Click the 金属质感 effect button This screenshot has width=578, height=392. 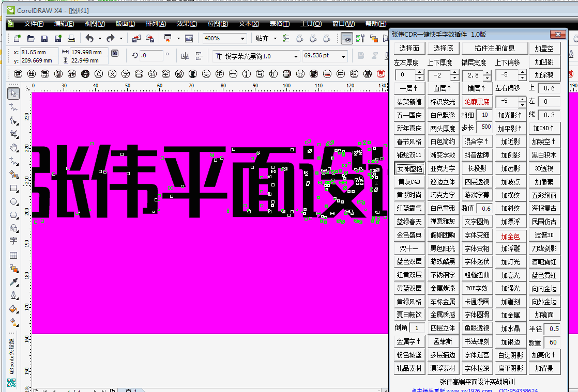pyautogui.click(x=443, y=315)
